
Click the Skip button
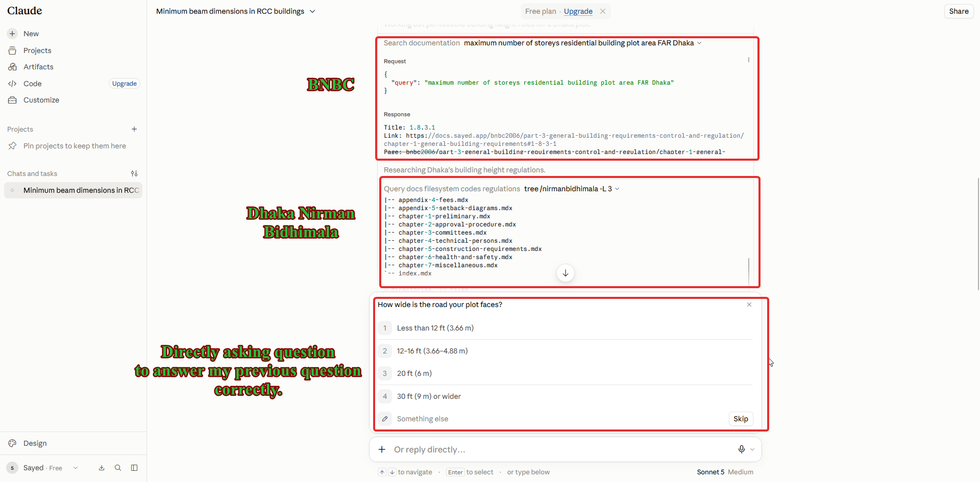click(x=741, y=419)
